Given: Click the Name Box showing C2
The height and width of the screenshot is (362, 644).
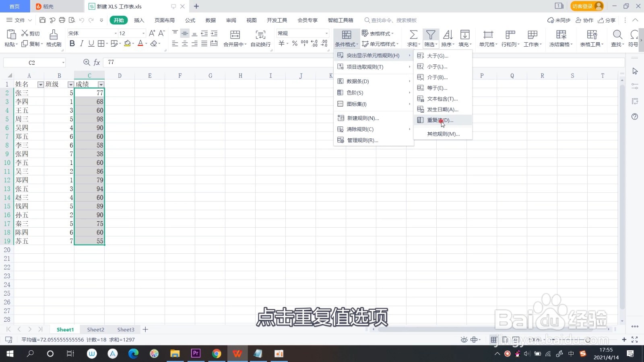Looking at the screenshot, I should click(34, 62).
